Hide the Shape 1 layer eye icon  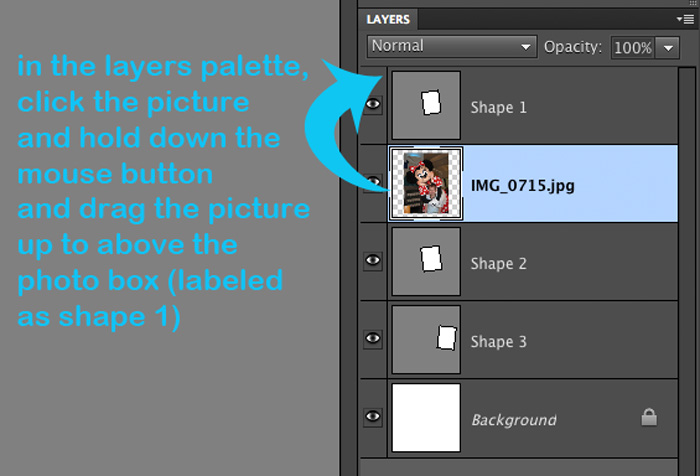pos(373,104)
